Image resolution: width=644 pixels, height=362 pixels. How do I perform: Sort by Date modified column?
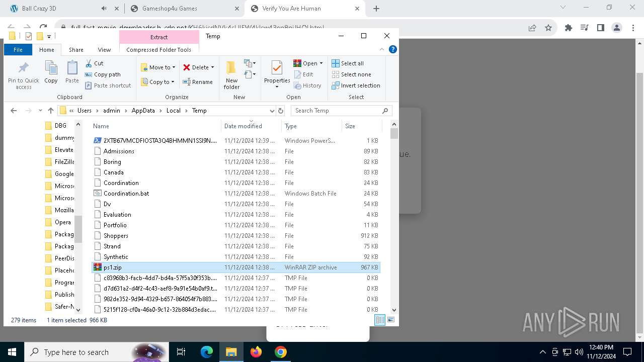tap(251, 126)
